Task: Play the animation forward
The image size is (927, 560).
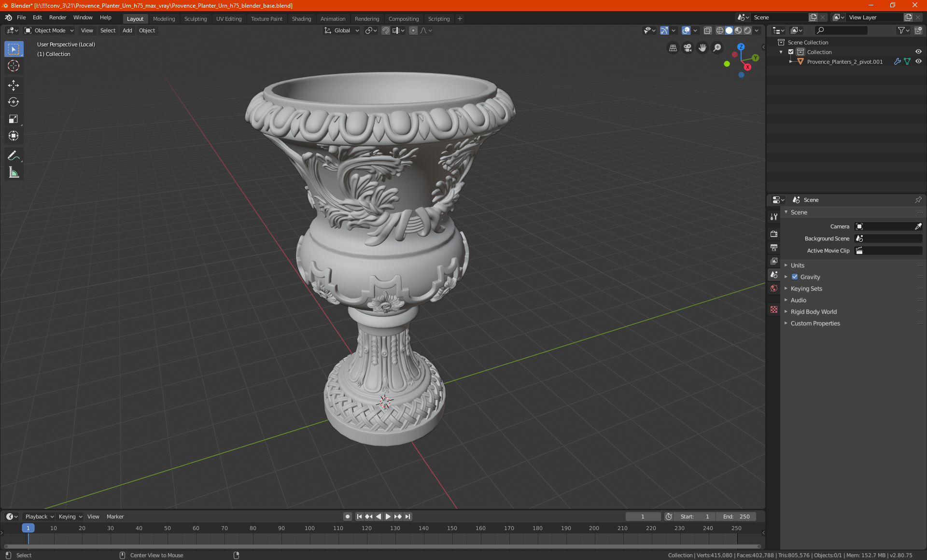Action: tap(388, 517)
